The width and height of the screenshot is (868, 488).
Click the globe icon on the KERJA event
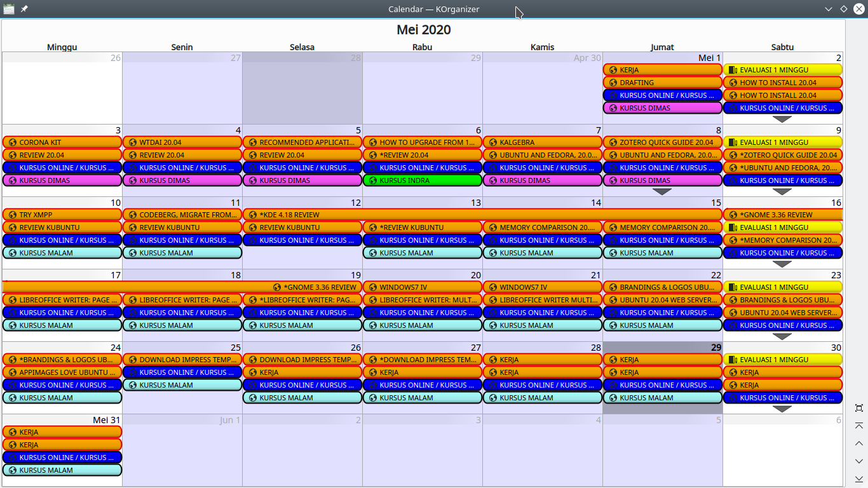coord(613,69)
